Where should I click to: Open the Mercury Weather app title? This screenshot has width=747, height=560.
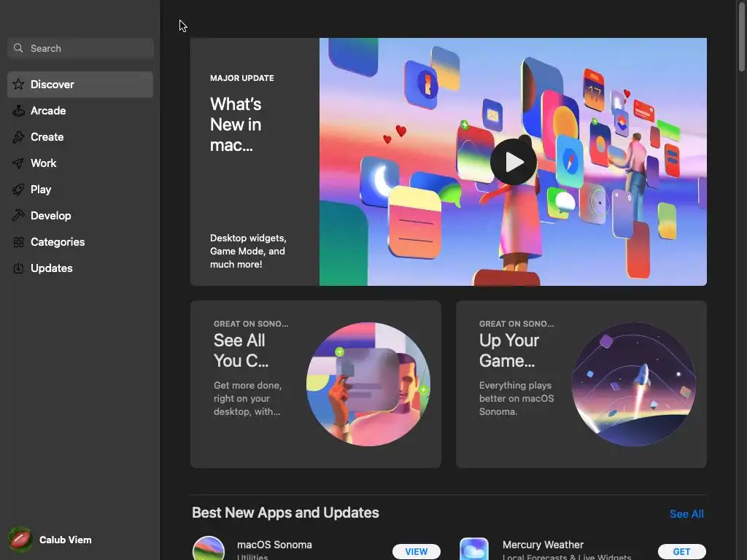click(x=543, y=544)
